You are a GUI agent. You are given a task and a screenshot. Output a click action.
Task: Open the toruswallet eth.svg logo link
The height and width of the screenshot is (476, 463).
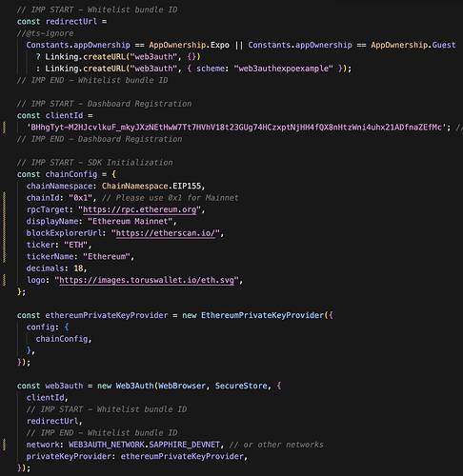pos(147,280)
